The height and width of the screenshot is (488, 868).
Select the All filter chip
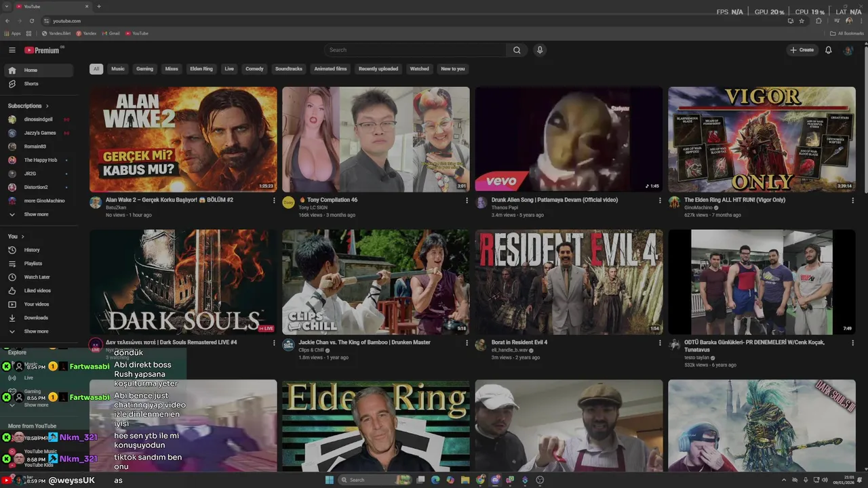[96, 68]
